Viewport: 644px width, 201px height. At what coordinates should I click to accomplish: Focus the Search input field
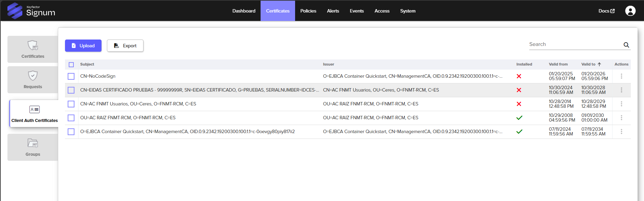(575, 44)
